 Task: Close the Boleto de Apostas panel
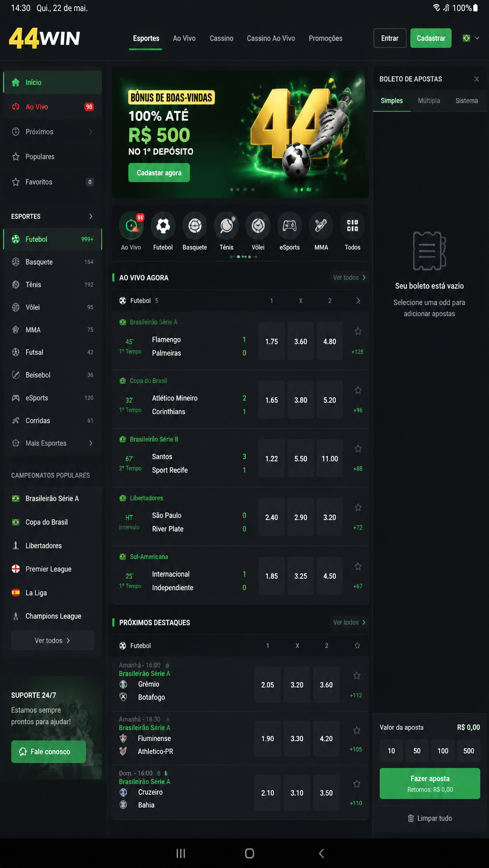pos(477,79)
